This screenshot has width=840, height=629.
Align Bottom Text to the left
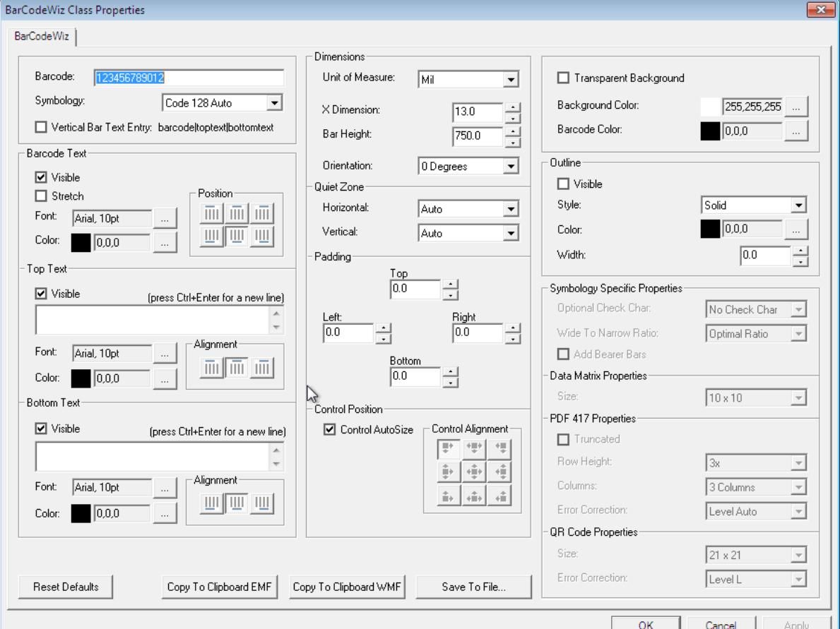[212, 503]
